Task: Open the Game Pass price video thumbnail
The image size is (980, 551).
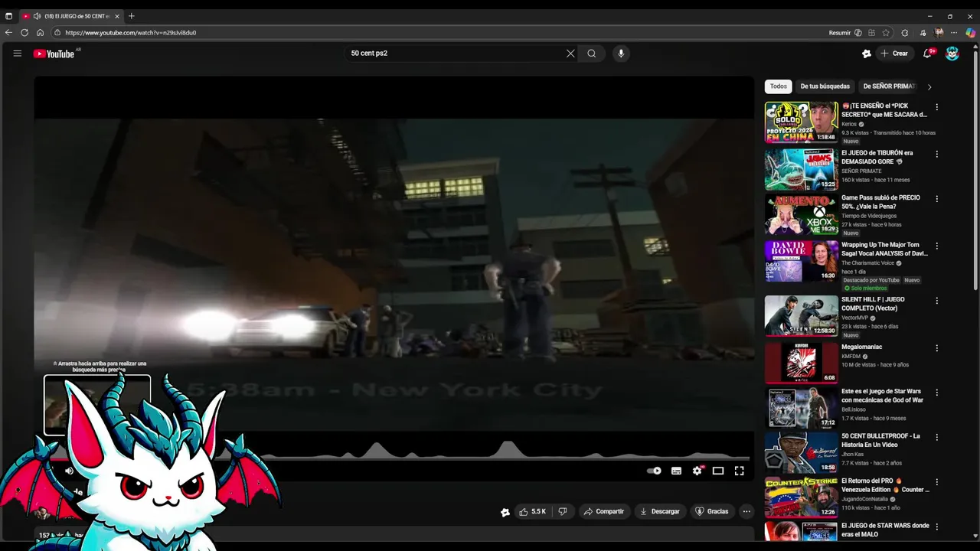Action: (x=802, y=214)
